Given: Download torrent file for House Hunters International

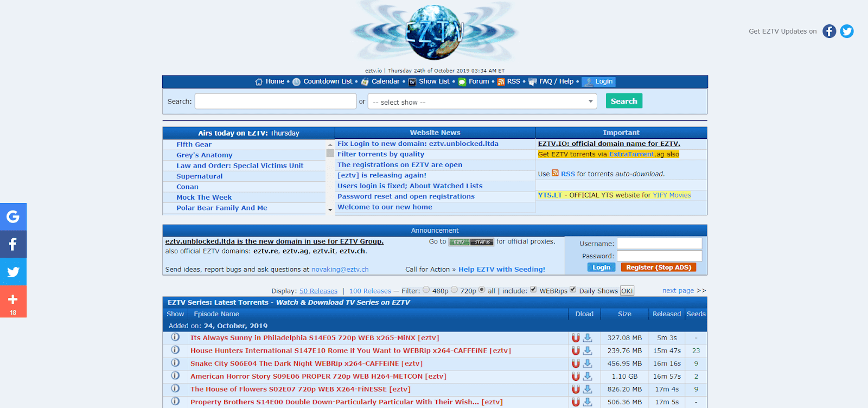Looking at the screenshot, I should coord(588,351).
